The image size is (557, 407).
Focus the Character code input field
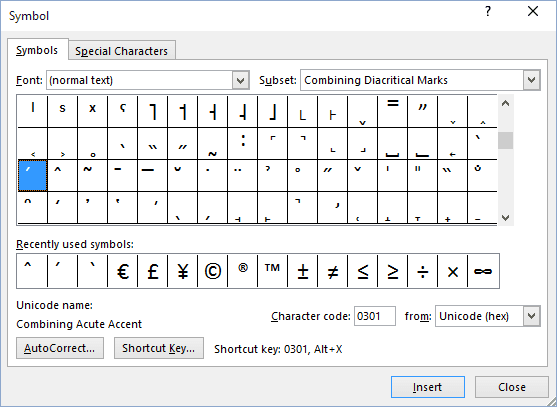(x=375, y=316)
